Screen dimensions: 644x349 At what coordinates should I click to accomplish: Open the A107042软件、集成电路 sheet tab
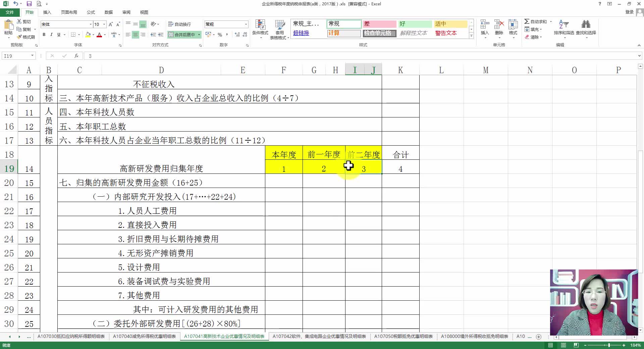319,337
